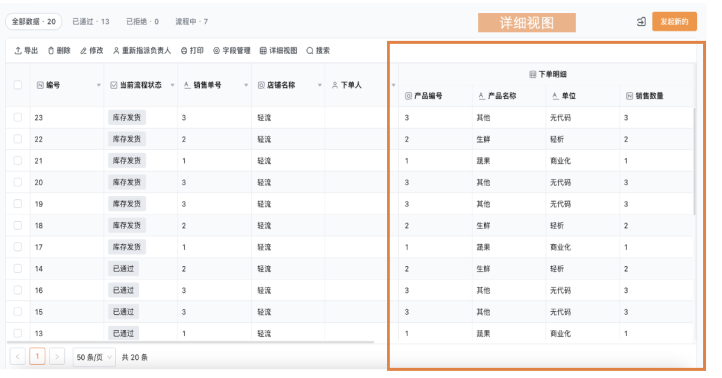This screenshot has width=722, height=378.
Task: Click page number 1 in pagination
Action: tap(37, 356)
